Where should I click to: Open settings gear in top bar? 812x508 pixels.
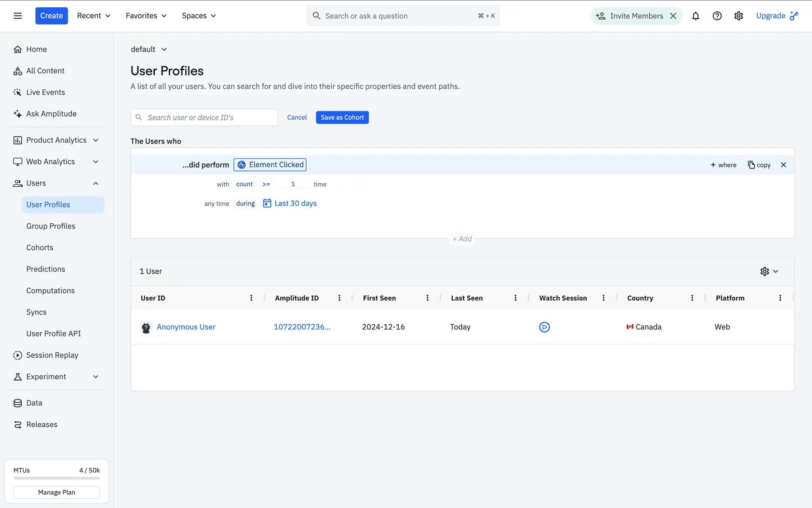pos(738,16)
